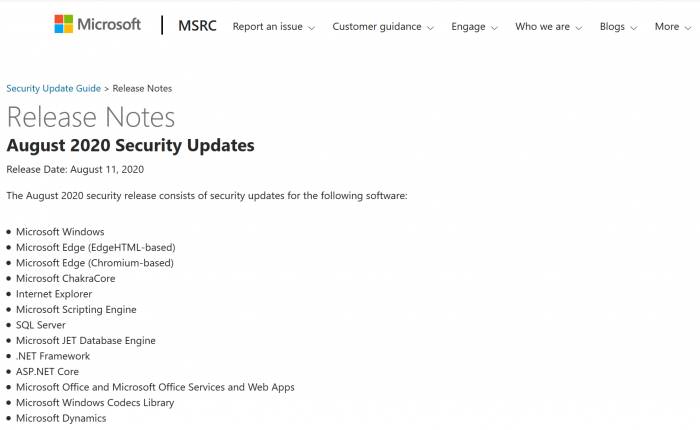Click the chevron next to Blogs
Screen dimensions: 700x430
coord(635,28)
